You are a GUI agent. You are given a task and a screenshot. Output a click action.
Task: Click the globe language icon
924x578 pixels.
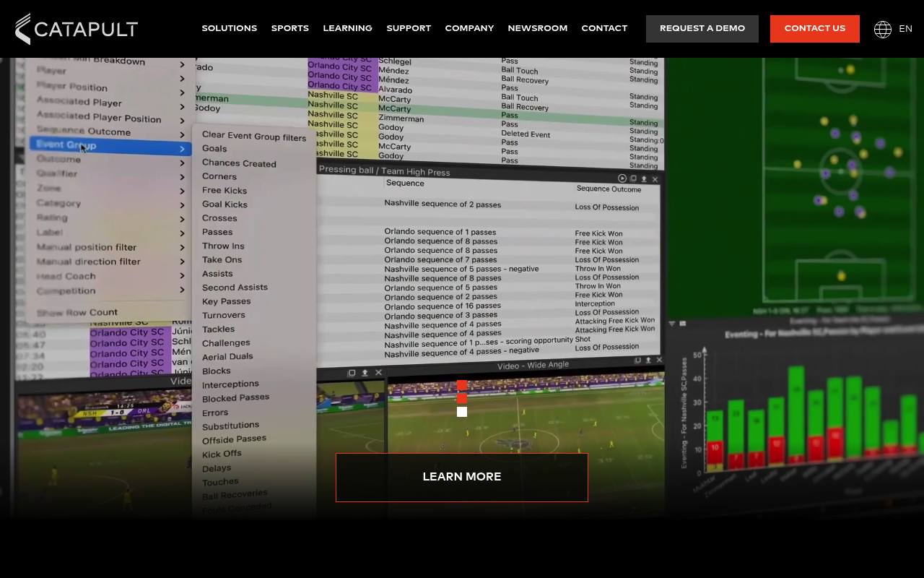(x=882, y=29)
